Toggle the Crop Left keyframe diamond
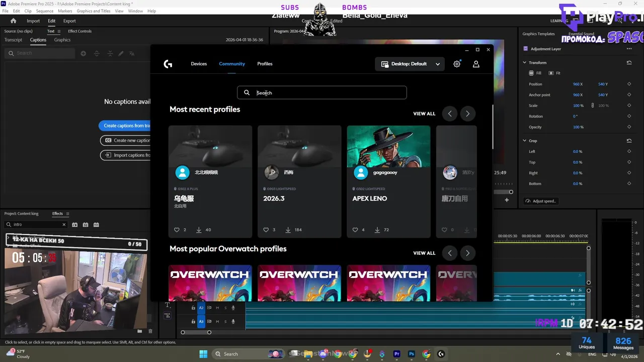This screenshot has height=362, width=644. (x=629, y=151)
